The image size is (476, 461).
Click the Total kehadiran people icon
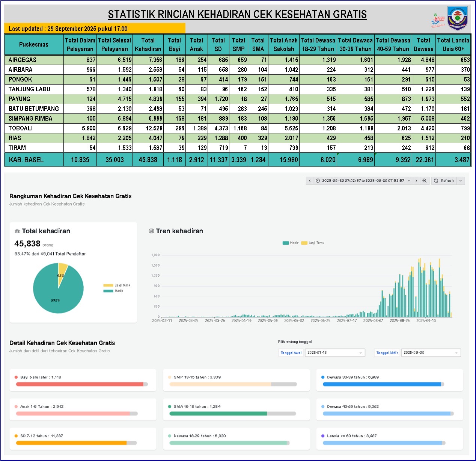[17, 231]
